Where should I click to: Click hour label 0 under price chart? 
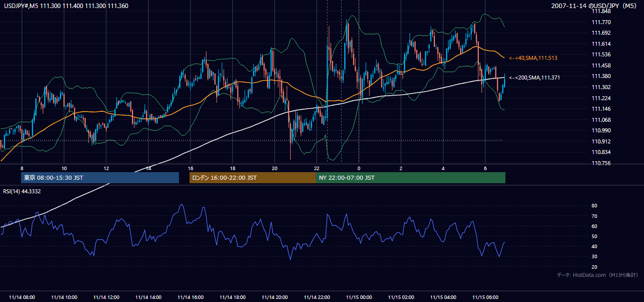click(x=359, y=168)
